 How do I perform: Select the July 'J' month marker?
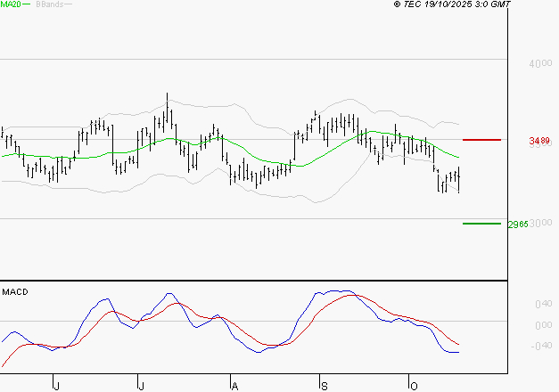142,385
